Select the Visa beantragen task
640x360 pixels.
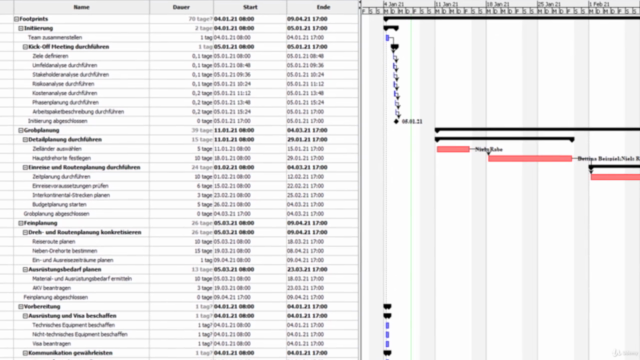51,344
